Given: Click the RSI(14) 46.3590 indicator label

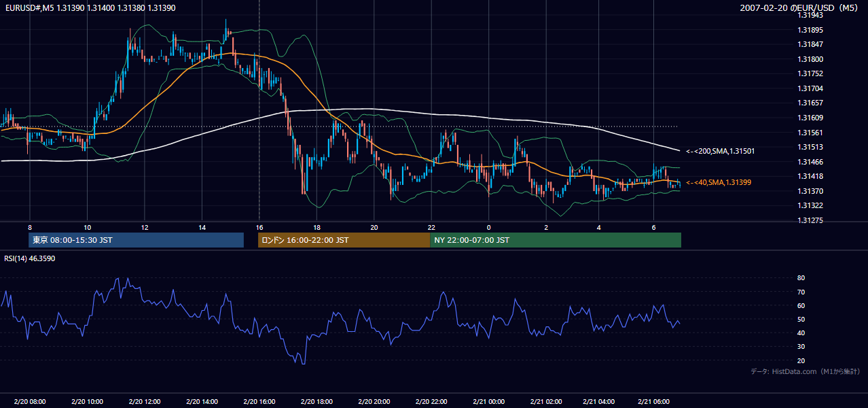Looking at the screenshot, I should tap(30, 258).
